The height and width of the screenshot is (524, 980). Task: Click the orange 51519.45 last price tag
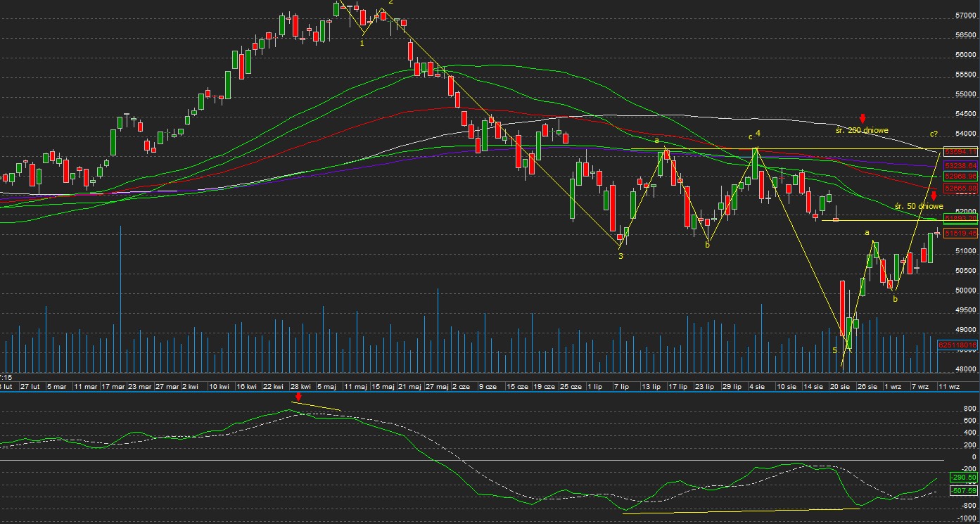coord(961,233)
